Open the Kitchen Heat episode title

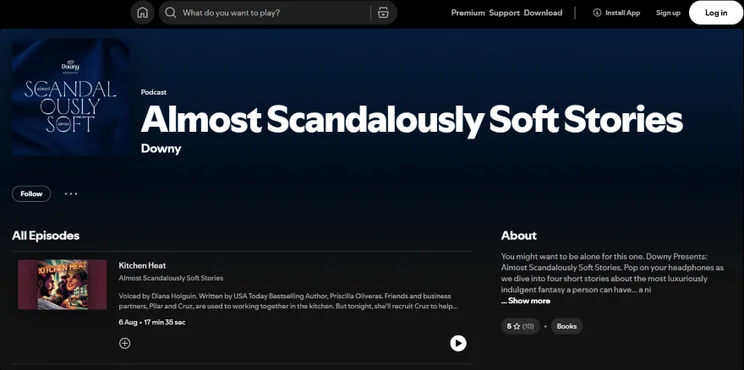coord(142,266)
